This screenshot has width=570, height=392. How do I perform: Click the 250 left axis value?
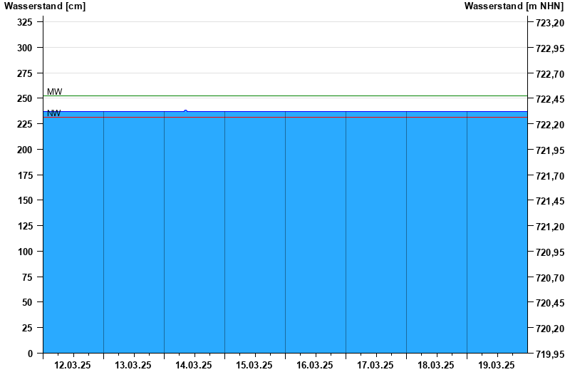[25, 98]
